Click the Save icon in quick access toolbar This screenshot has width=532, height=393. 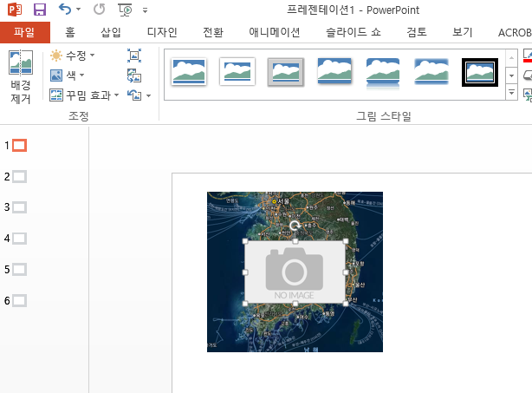coord(40,10)
